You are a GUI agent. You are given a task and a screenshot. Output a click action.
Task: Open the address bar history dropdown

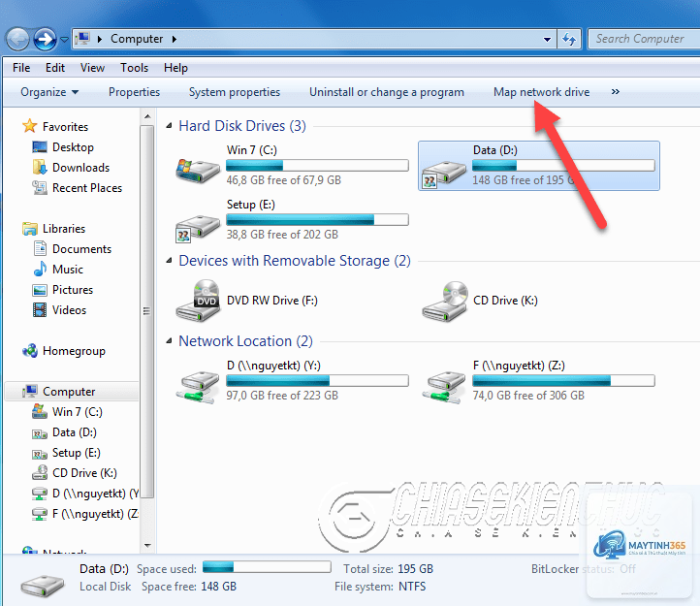tap(547, 40)
